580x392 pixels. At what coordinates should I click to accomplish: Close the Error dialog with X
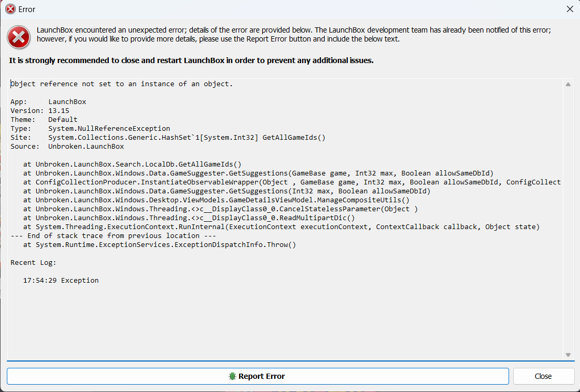pyautogui.click(x=570, y=9)
